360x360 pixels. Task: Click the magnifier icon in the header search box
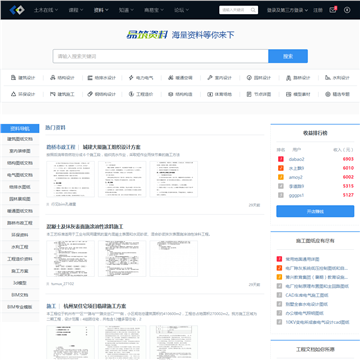click(x=253, y=10)
